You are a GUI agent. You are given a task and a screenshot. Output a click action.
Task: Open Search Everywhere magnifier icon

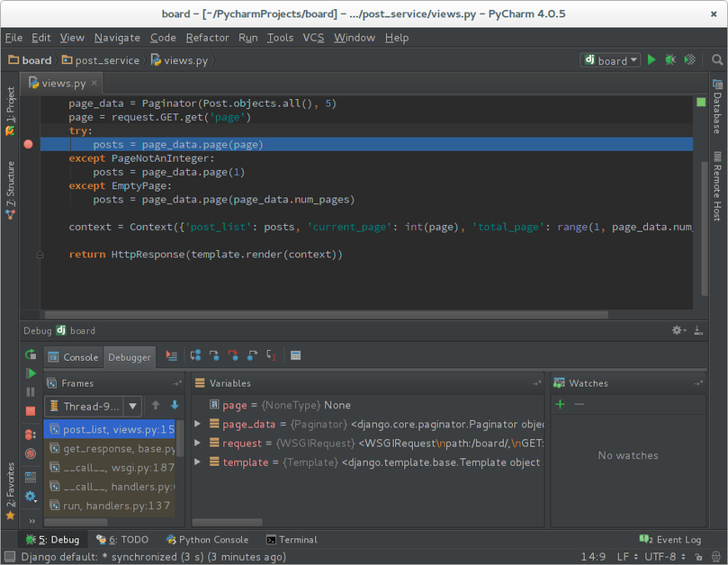pos(717,60)
